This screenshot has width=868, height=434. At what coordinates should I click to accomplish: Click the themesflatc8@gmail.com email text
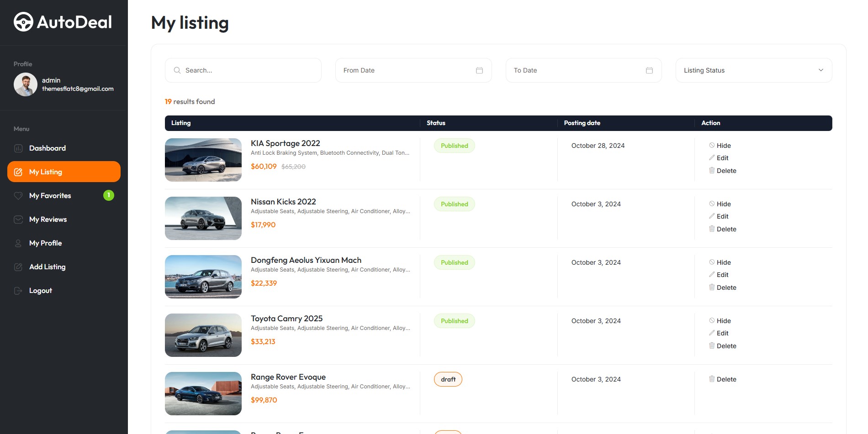click(78, 89)
